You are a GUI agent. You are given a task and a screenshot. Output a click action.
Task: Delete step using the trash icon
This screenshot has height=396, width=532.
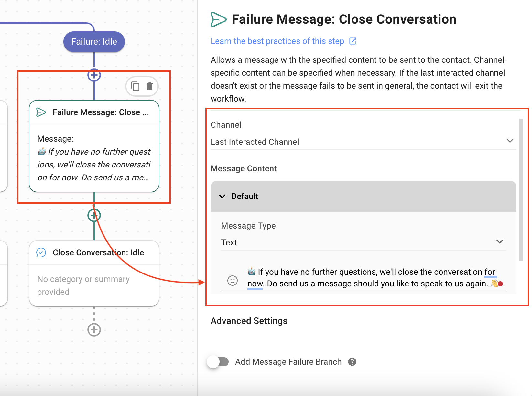pyautogui.click(x=149, y=86)
